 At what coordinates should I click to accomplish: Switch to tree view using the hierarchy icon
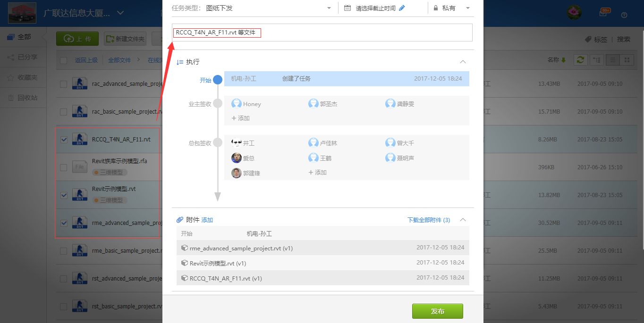[x=596, y=60]
